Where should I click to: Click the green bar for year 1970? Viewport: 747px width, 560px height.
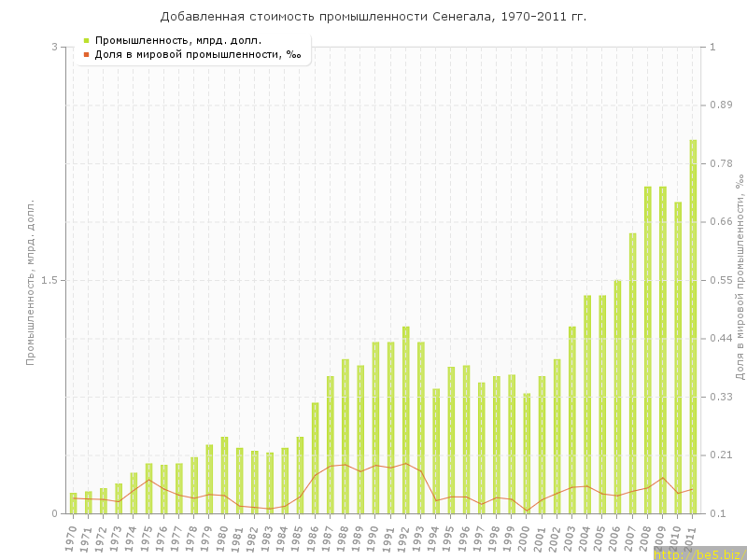click(74, 503)
